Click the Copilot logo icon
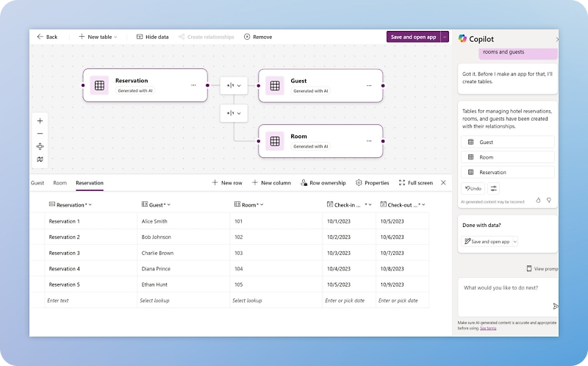The image size is (588, 366). [x=462, y=38]
